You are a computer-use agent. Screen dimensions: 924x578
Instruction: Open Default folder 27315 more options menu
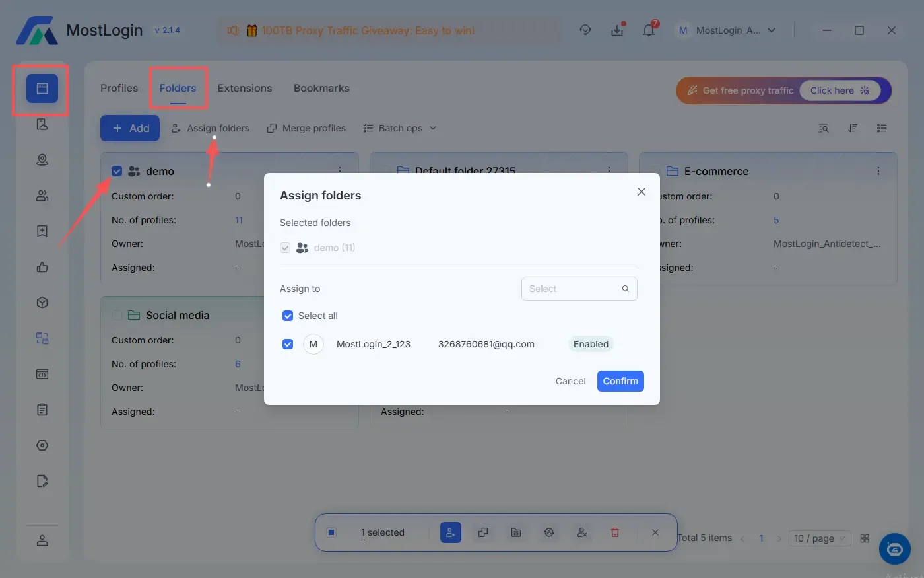click(x=609, y=170)
